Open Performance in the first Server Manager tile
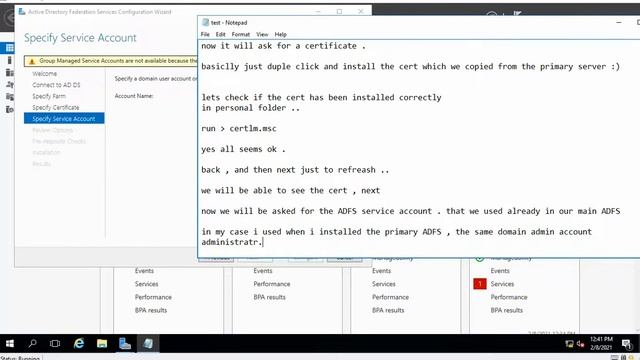The height and width of the screenshot is (360, 640). [153, 297]
